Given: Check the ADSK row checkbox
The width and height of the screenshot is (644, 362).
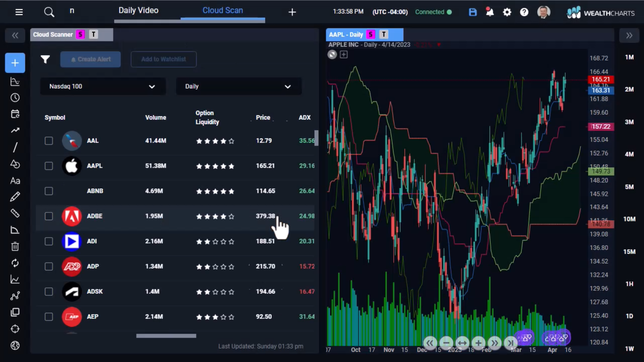Looking at the screenshot, I should [x=49, y=292].
